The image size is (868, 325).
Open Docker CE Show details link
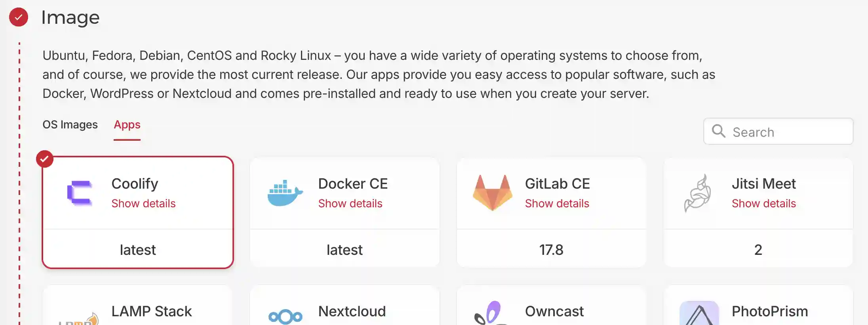pos(350,204)
